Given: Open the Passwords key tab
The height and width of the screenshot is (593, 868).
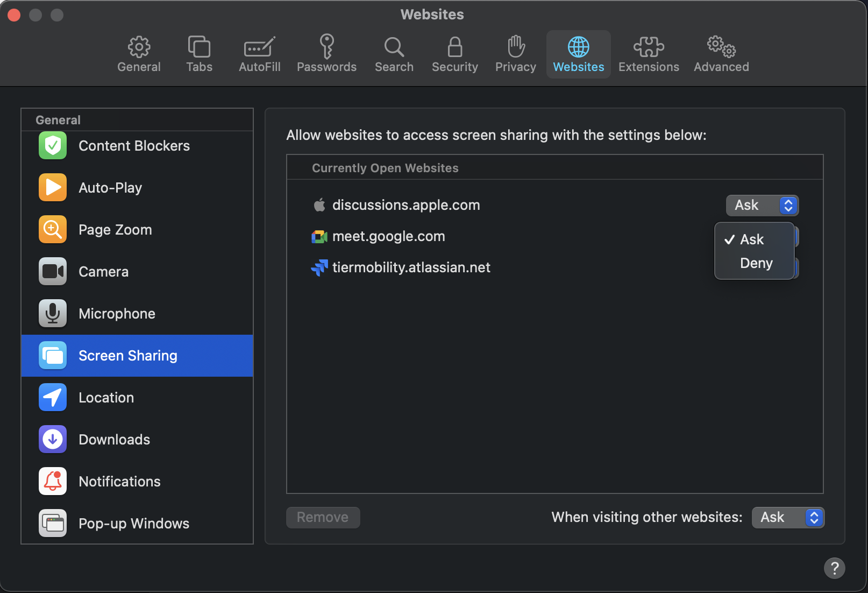Looking at the screenshot, I should coord(326,54).
